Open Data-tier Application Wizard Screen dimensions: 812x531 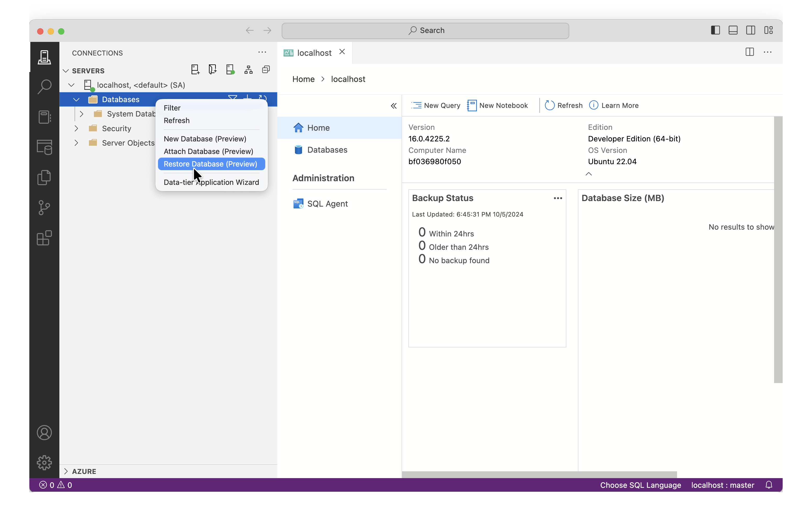pyautogui.click(x=212, y=182)
